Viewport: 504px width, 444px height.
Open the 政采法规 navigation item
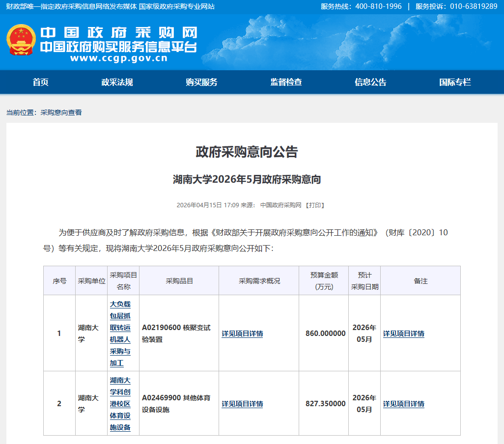point(117,82)
